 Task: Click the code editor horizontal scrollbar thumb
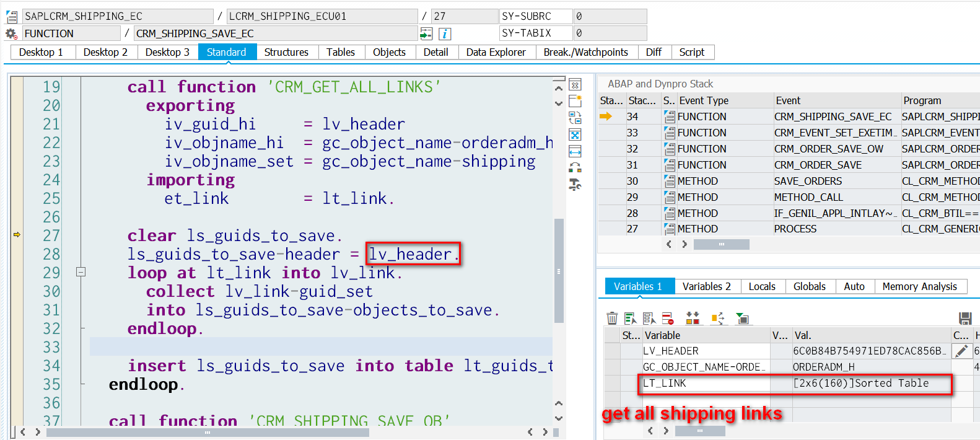(208, 432)
